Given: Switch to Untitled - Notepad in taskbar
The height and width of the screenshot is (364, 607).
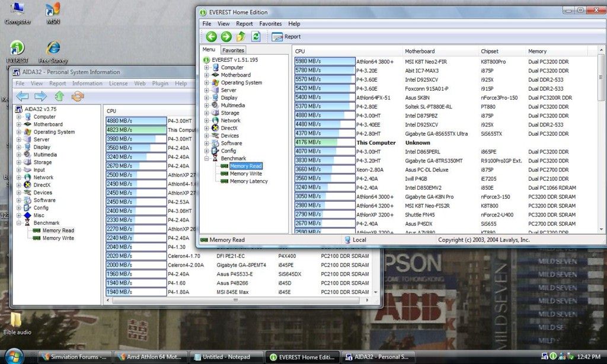Looking at the screenshot, I should [226, 357].
